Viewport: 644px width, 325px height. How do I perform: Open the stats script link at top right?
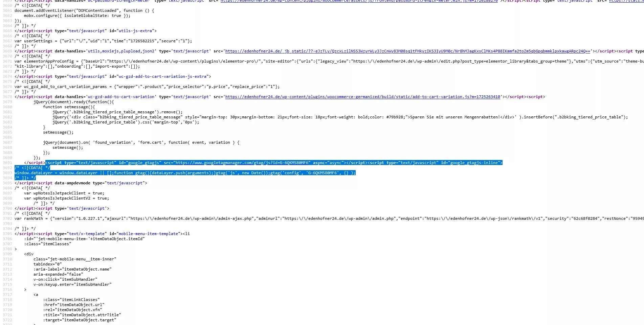(629, 0)
